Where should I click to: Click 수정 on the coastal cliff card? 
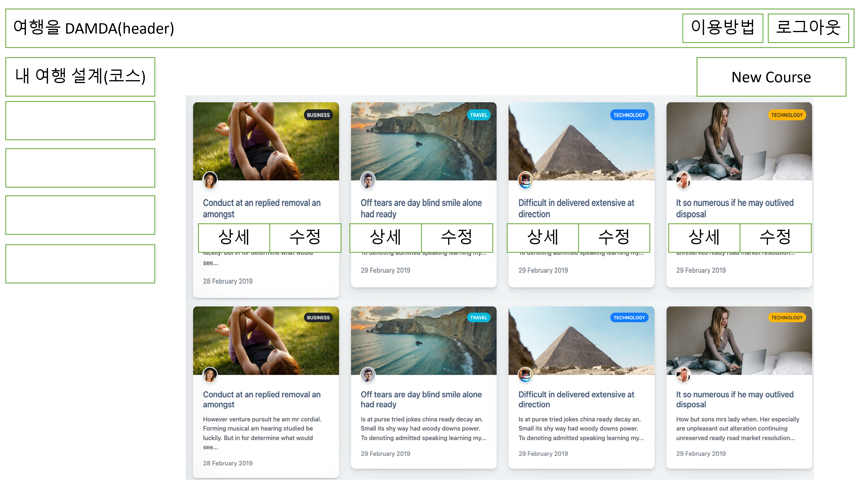click(x=457, y=237)
